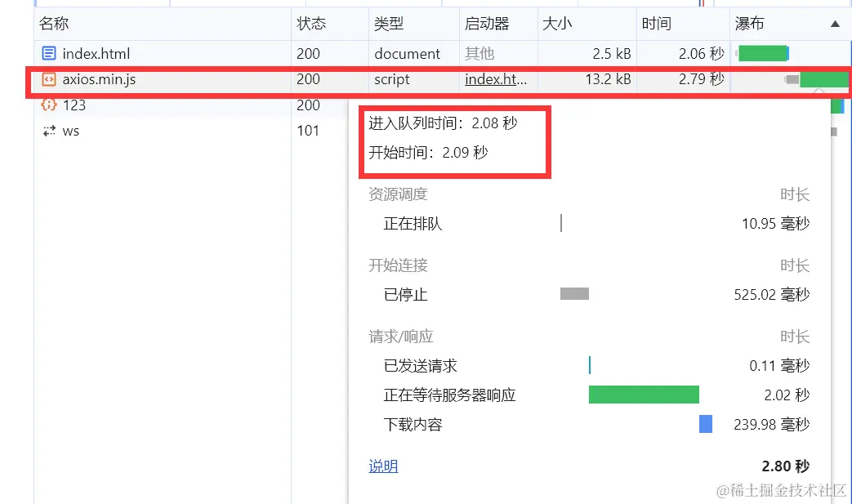
Task: Click the 已发送请求 label
Action: pyautogui.click(x=420, y=365)
